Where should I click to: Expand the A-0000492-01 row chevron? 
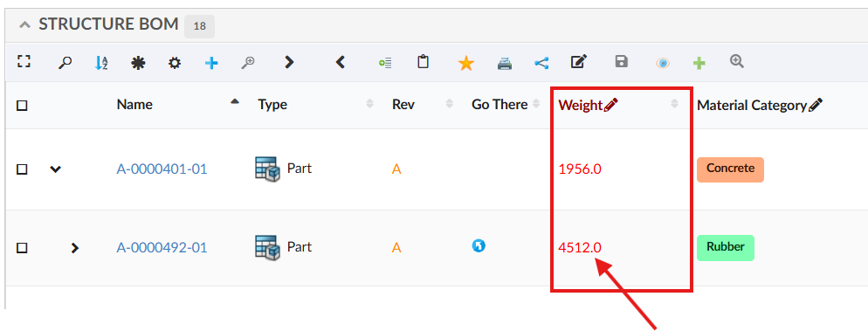(75, 247)
